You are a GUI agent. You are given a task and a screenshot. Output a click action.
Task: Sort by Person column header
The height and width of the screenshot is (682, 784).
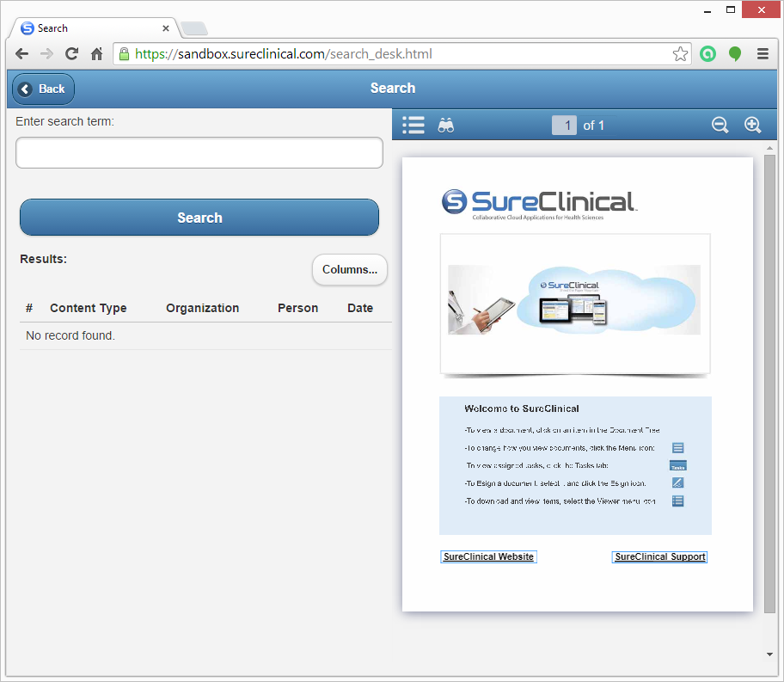298,308
